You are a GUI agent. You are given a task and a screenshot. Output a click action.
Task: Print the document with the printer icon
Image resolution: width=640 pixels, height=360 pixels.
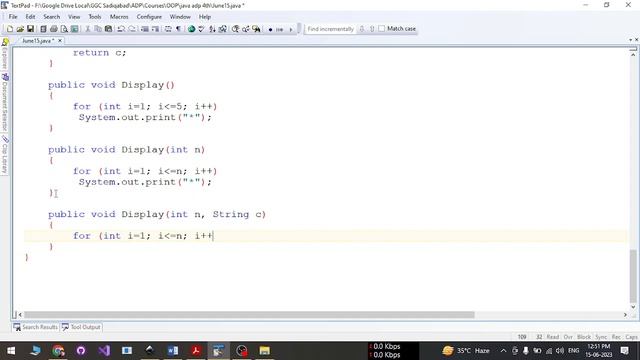(x=53, y=29)
